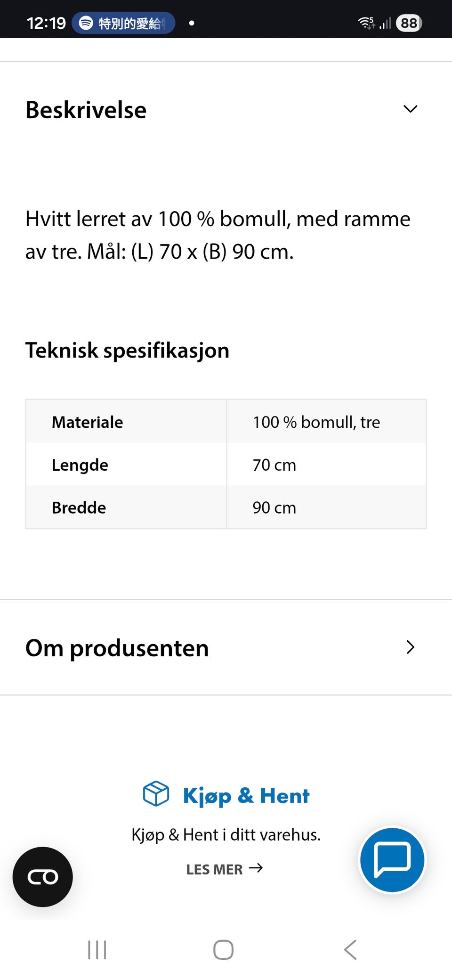
Task: Open the blue chat bubble button
Action: 392,860
